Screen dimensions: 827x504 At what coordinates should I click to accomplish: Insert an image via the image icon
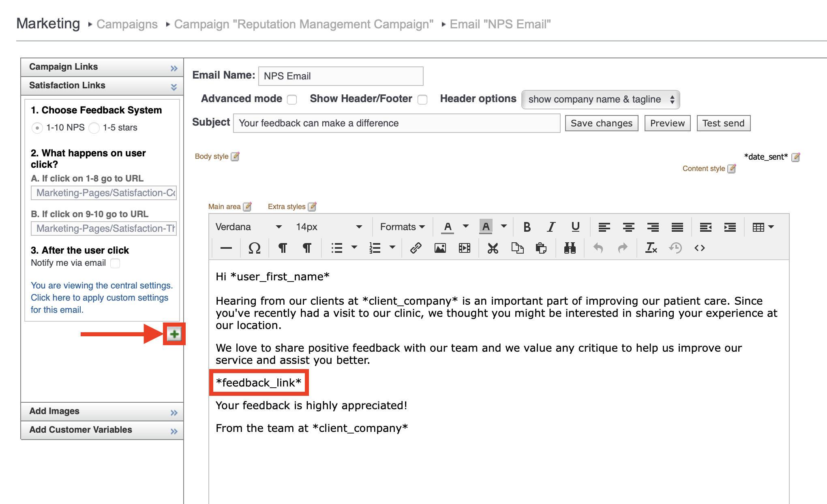(440, 248)
